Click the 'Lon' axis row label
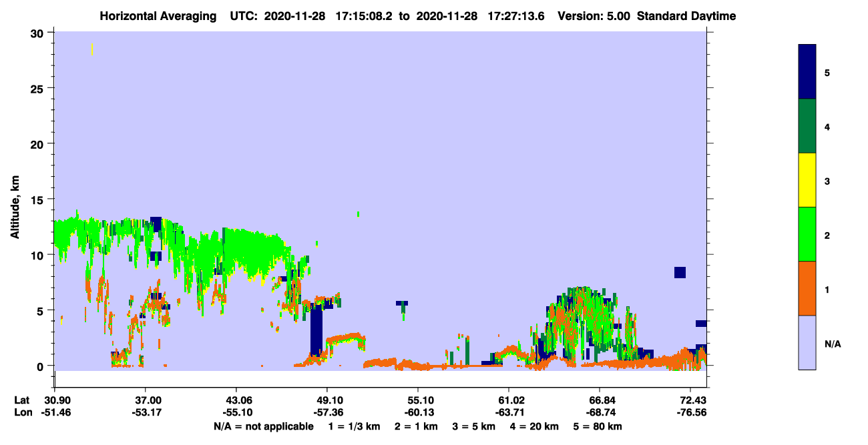868x445 pixels. pos(22,412)
